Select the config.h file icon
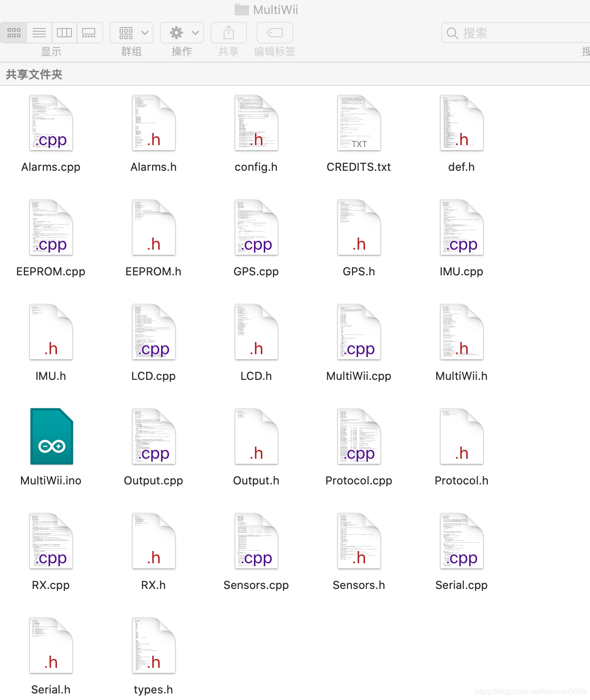This screenshot has height=700, width=590. pyautogui.click(x=257, y=123)
